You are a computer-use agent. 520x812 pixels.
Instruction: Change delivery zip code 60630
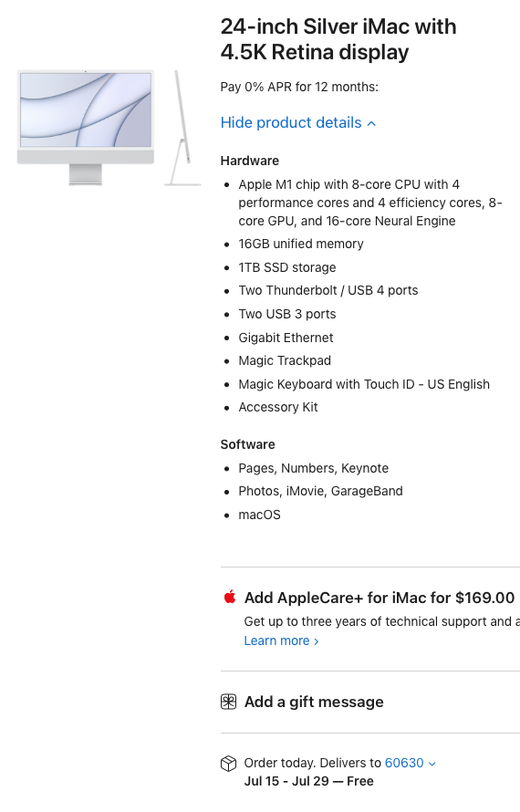(x=404, y=763)
